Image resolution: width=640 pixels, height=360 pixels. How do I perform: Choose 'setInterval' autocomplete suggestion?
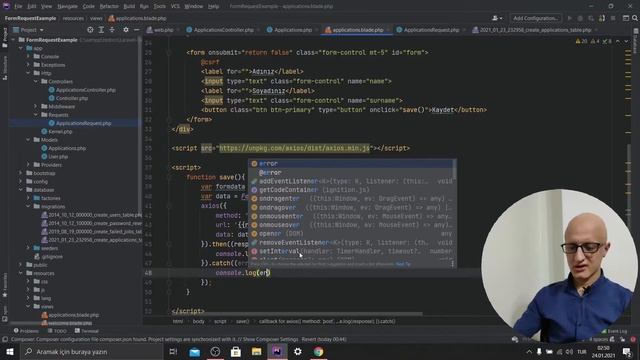(352, 251)
